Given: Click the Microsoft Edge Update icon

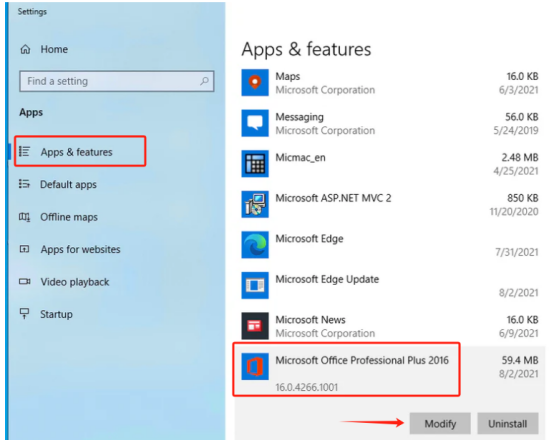Looking at the screenshot, I should coord(255,285).
